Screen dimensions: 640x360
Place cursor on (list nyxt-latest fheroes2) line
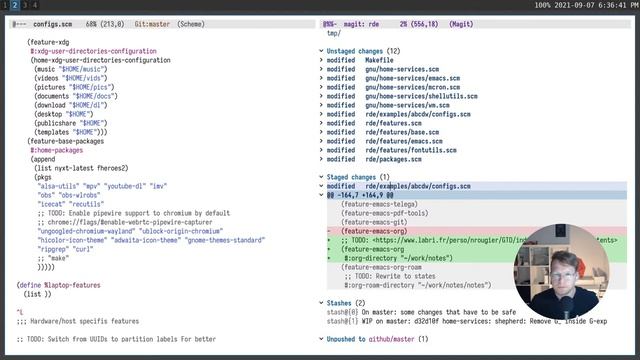pyautogui.click(x=81, y=168)
